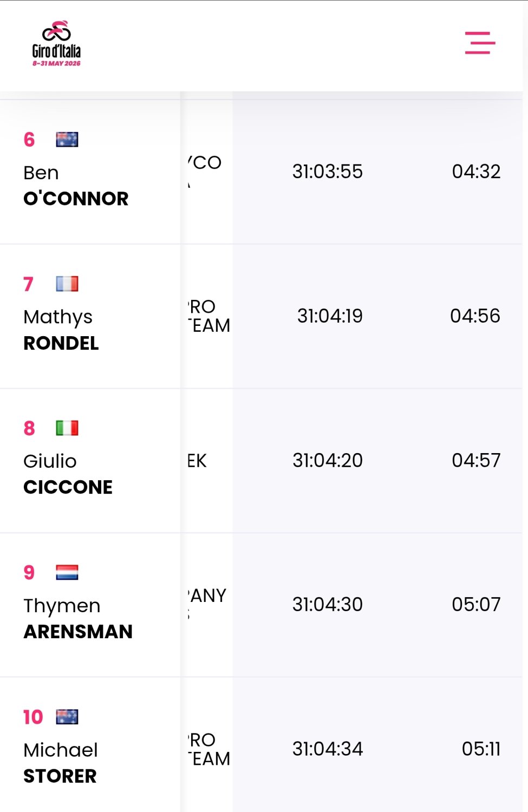Tap the Giro d'Italia logo

click(56, 43)
